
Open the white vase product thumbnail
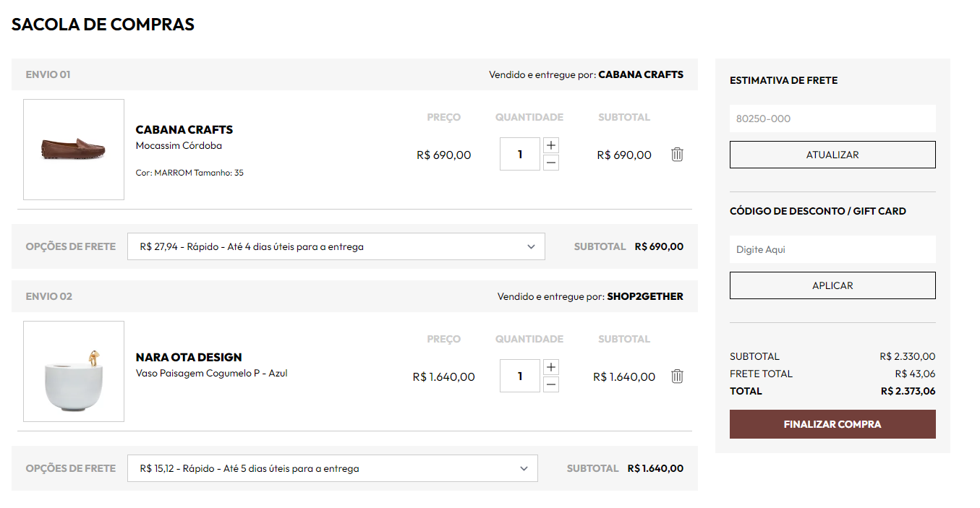pyautogui.click(x=74, y=371)
